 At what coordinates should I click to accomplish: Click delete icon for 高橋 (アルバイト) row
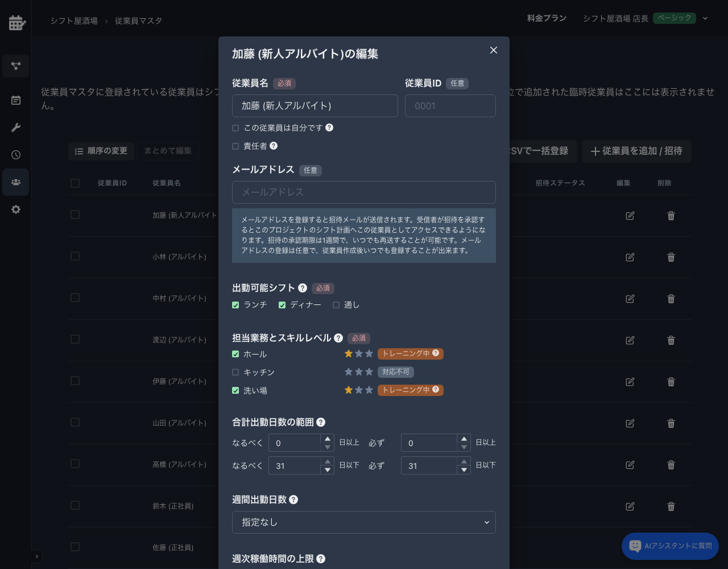(671, 465)
